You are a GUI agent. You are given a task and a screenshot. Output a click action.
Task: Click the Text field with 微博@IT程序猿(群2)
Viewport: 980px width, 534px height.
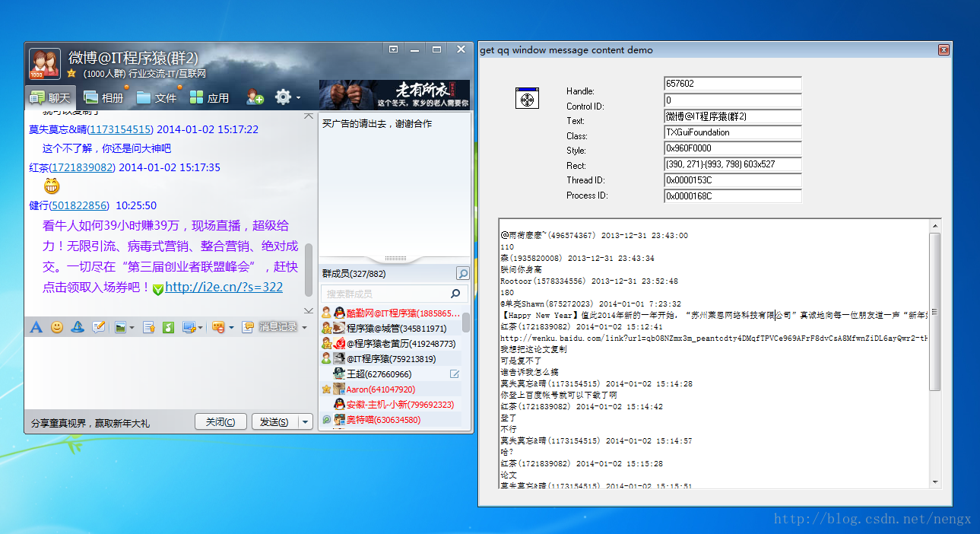tap(733, 116)
